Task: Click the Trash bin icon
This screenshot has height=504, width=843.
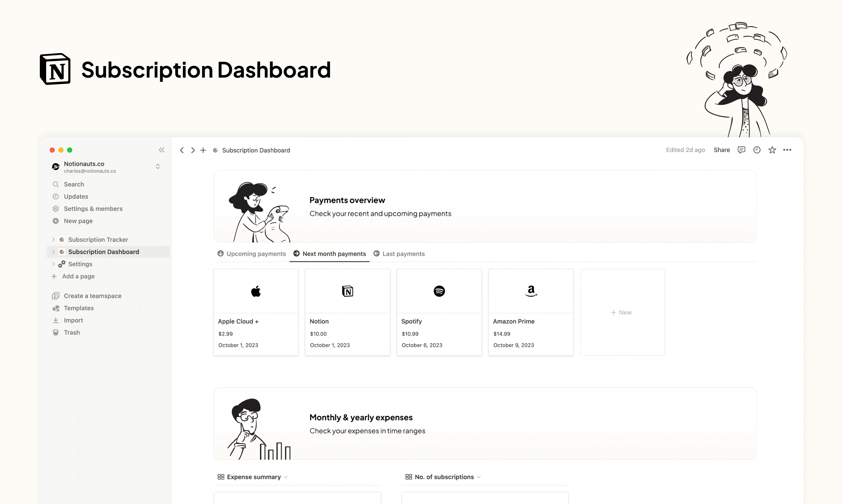Action: point(56,333)
